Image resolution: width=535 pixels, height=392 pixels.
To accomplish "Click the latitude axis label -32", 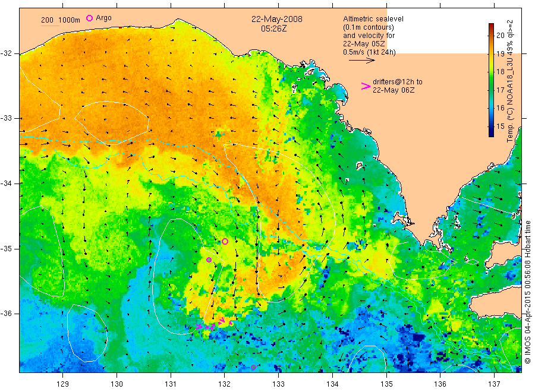I will tap(6, 53).
